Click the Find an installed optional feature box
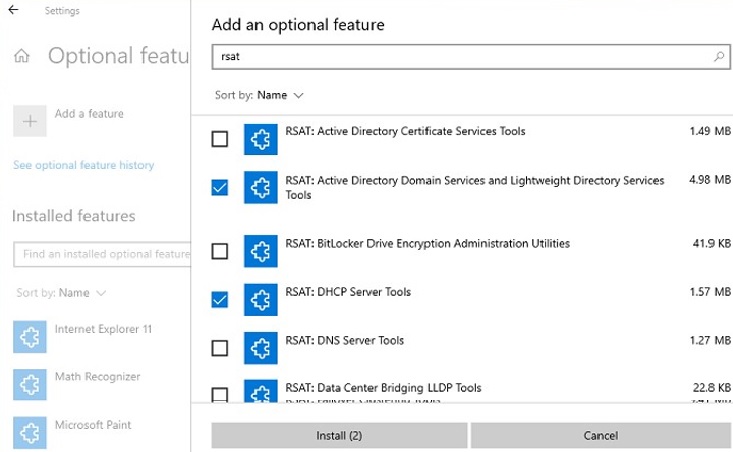This screenshot has height=452, width=733. pos(102,254)
